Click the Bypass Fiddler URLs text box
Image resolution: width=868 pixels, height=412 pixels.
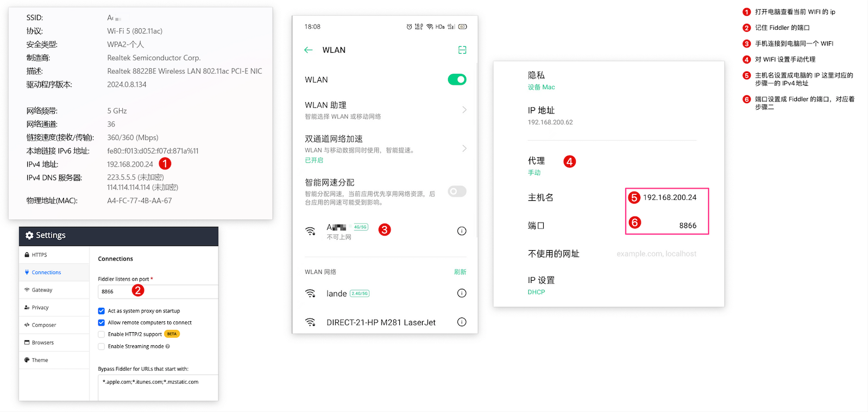click(158, 388)
